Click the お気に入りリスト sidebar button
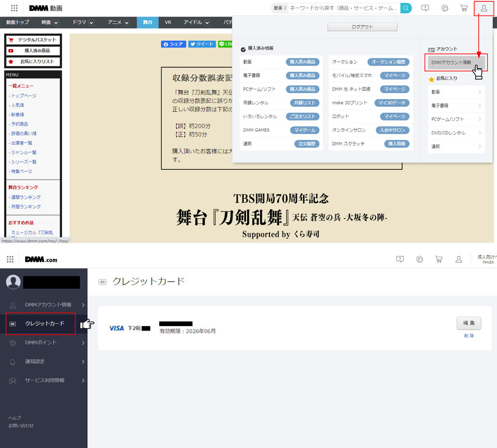The image size is (497, 448). click(x=33, y=62)
